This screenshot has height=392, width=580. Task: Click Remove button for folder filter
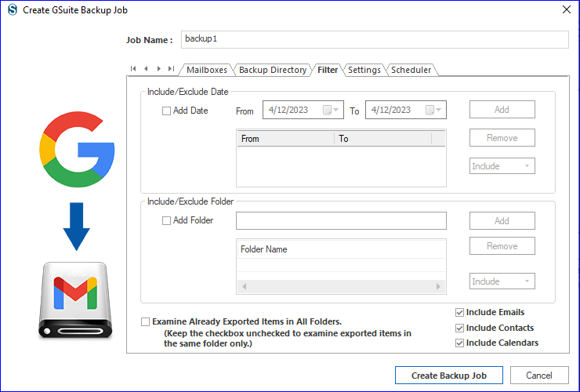point(502,246)
